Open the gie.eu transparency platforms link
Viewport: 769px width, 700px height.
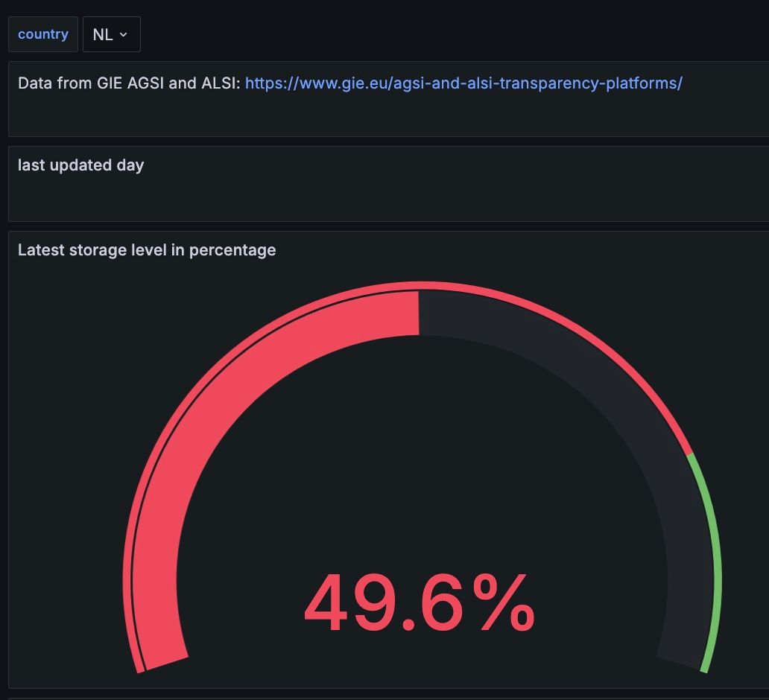[463, 83]
